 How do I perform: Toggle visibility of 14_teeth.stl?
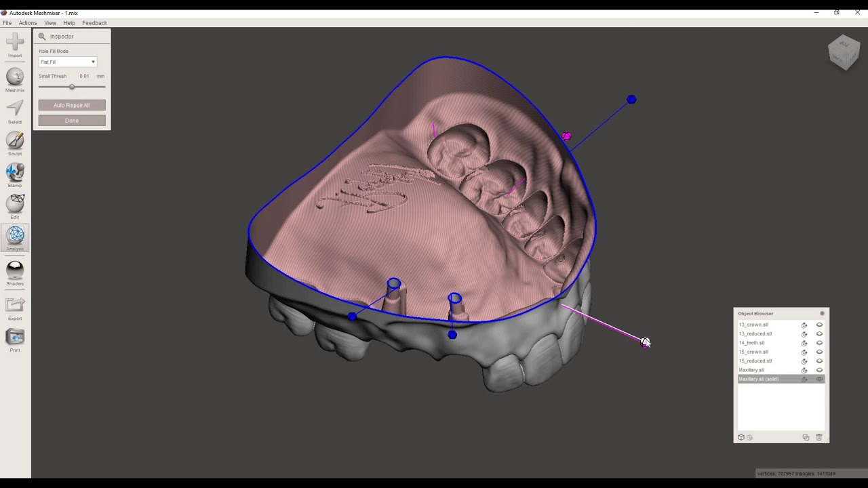[x=819, y=343]
